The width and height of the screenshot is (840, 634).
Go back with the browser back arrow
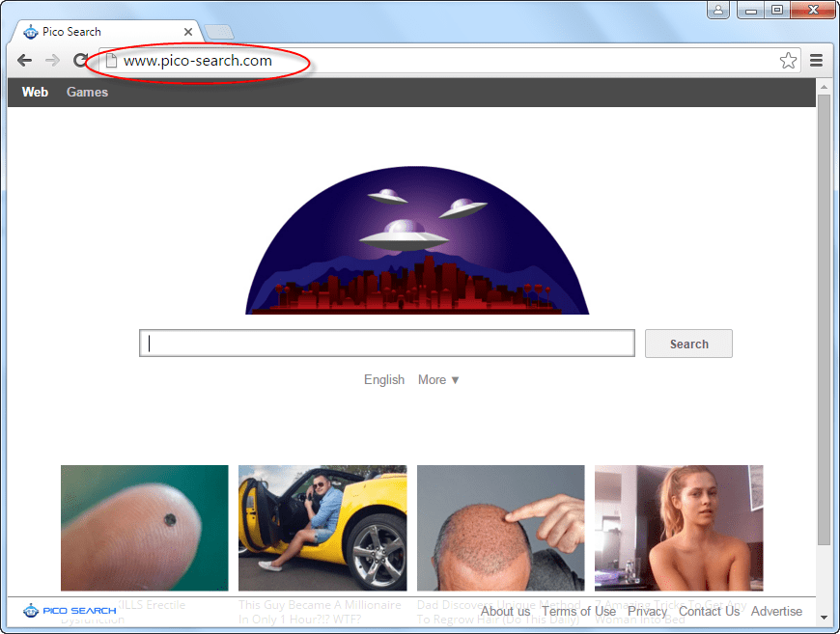25,61
